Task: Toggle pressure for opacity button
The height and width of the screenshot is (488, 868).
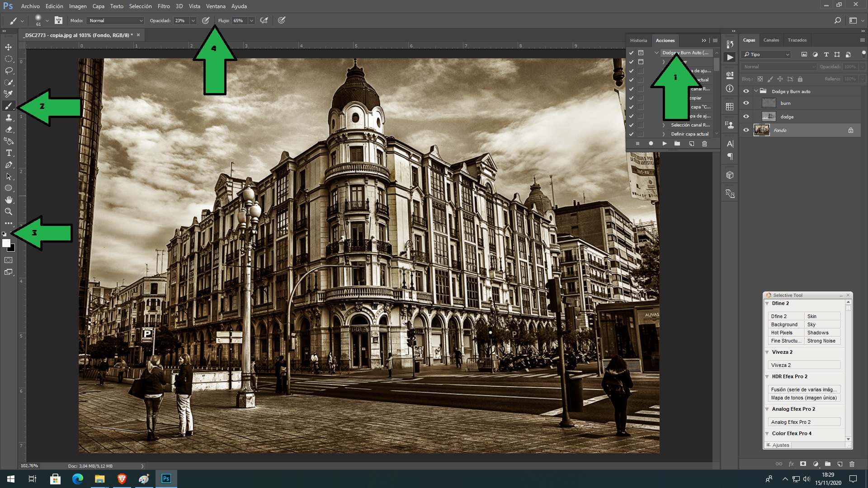Action: pyautogui.click(x=206, y=20)
